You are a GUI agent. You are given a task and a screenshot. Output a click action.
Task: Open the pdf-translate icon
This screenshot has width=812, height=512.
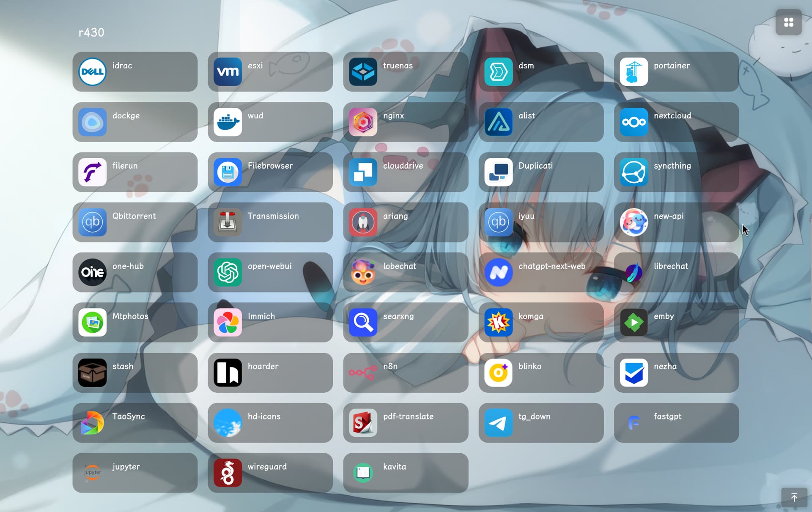pyautogui.click(x=363, y=423)
